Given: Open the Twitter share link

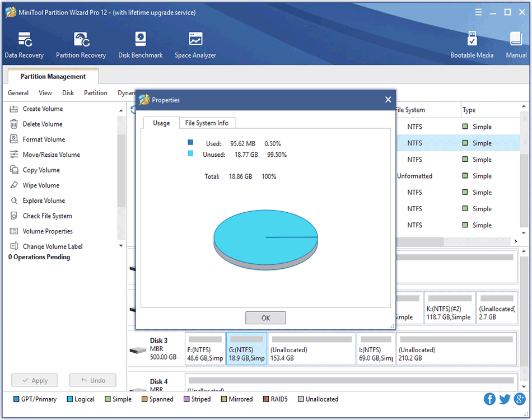Looking at the screenshot, I should pos(505,399).
